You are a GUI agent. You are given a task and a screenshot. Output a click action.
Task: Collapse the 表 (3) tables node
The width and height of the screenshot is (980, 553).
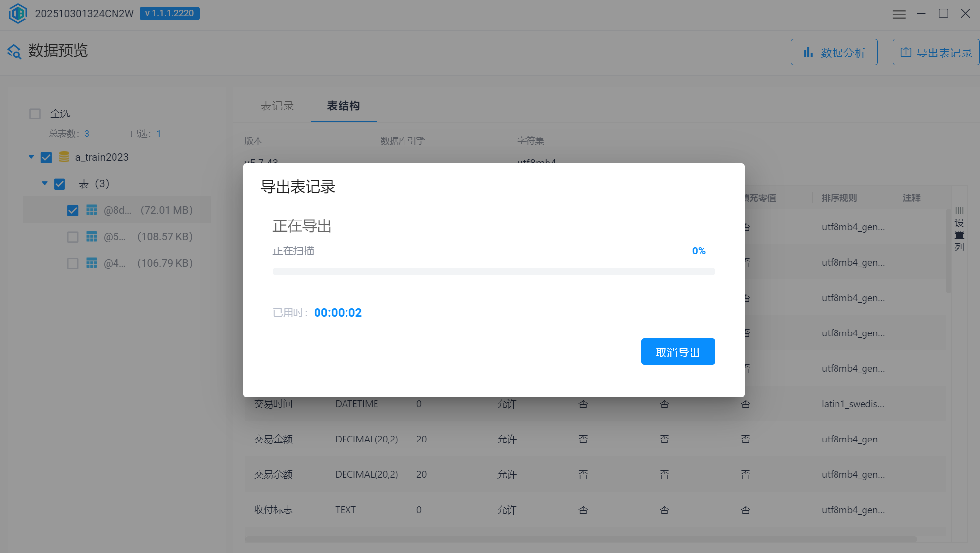pos(45,183)
